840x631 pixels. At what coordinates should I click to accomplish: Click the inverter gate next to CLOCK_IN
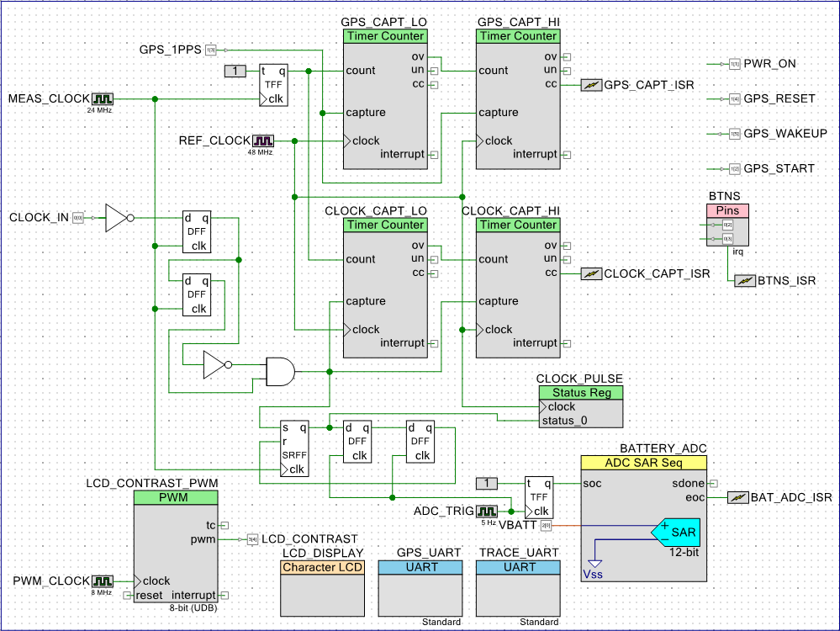pos(116,218)
